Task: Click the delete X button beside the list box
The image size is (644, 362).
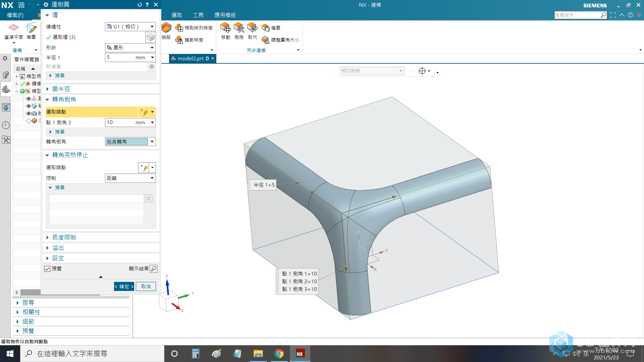Action: point(149,198)
